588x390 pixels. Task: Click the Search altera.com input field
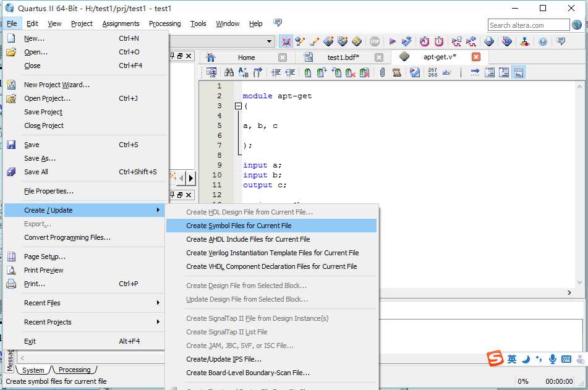[529, 25]
